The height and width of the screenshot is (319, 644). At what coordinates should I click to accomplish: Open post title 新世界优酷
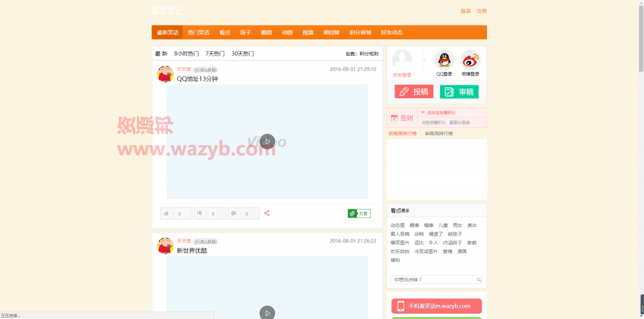[193, 250]
